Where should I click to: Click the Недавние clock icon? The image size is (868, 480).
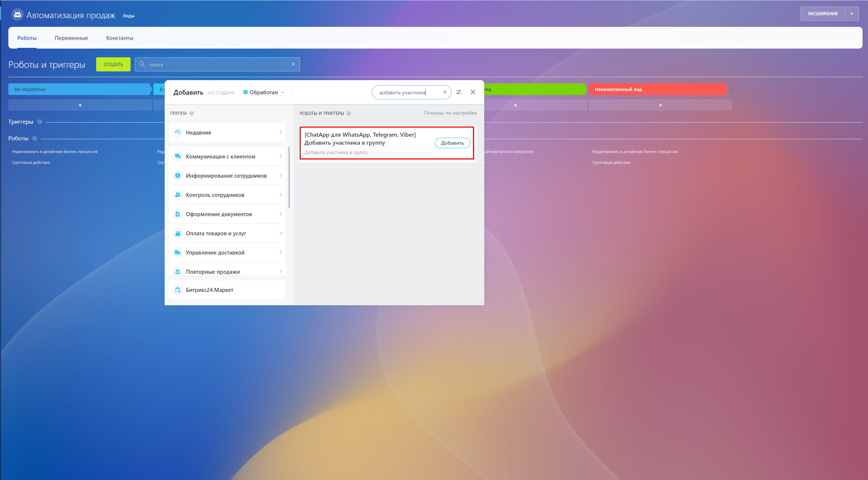point(177,132)
